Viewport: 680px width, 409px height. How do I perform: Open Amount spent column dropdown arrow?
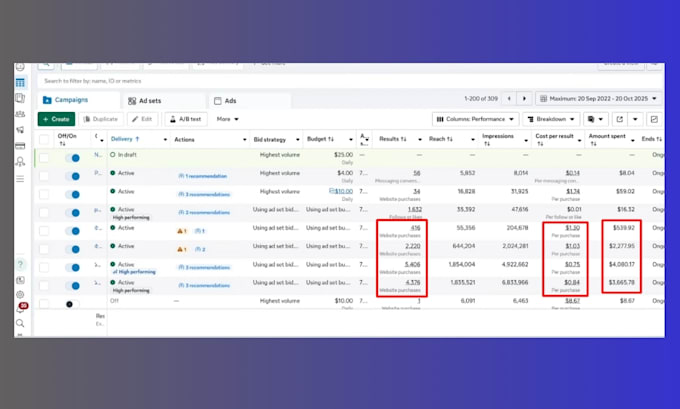click(633, 140)
